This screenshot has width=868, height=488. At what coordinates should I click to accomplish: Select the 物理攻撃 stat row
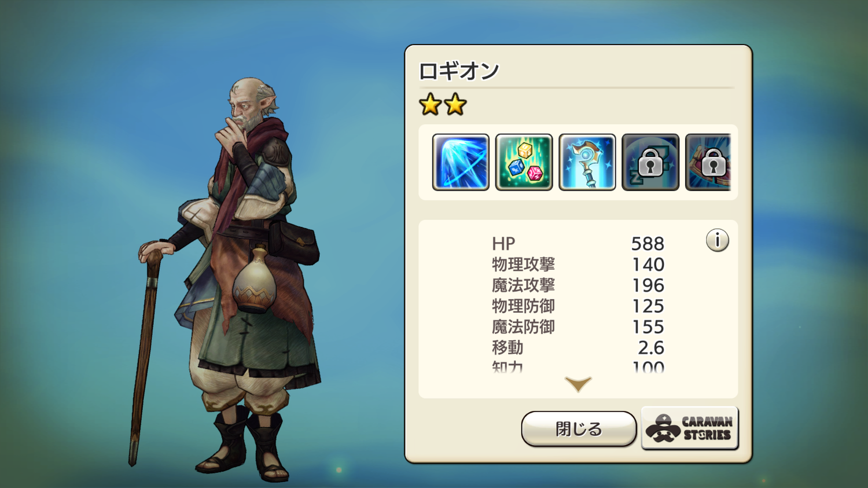[578, 265]
